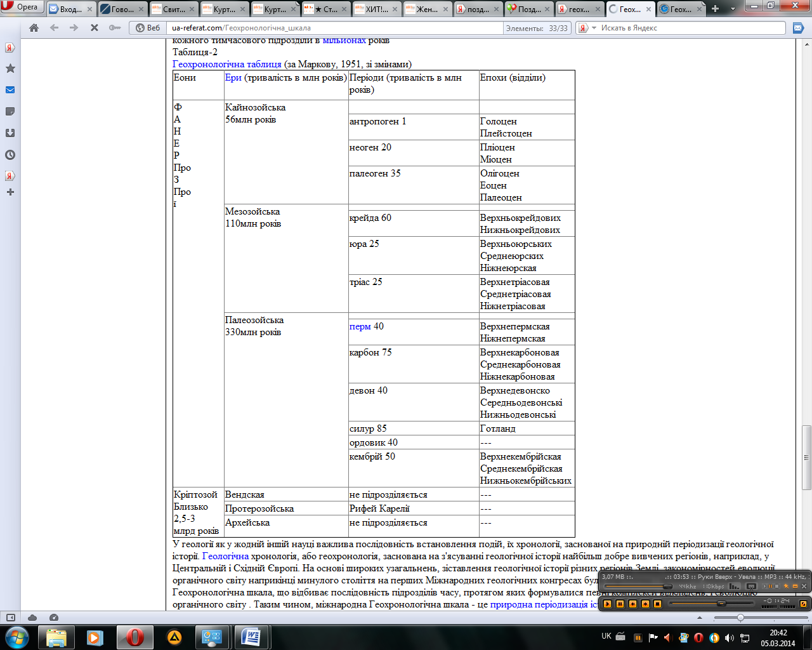Viewport: 812px width, 650px height.
Task: Close the audio player info panel
Action: click(x=804, y=586)
